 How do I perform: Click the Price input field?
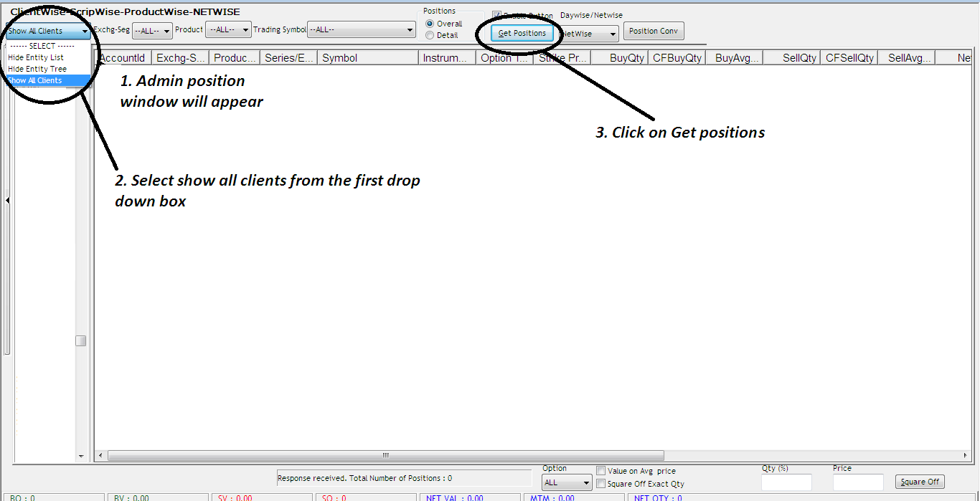858,482
